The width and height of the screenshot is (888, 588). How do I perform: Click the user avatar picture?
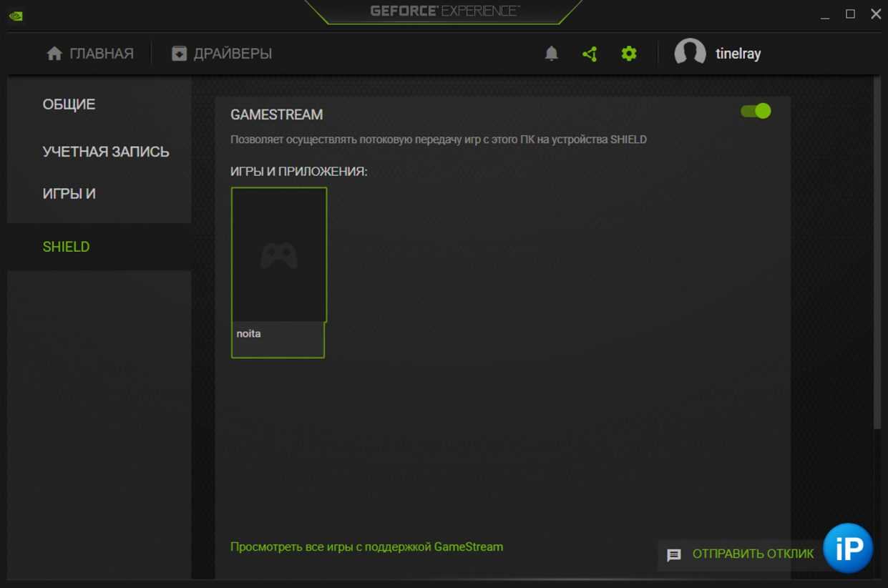coord(690,54)
